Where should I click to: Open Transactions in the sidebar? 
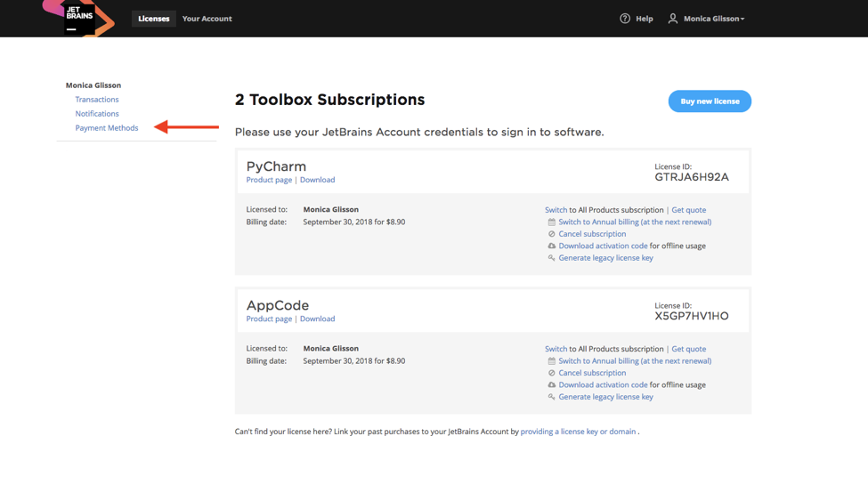97,100
